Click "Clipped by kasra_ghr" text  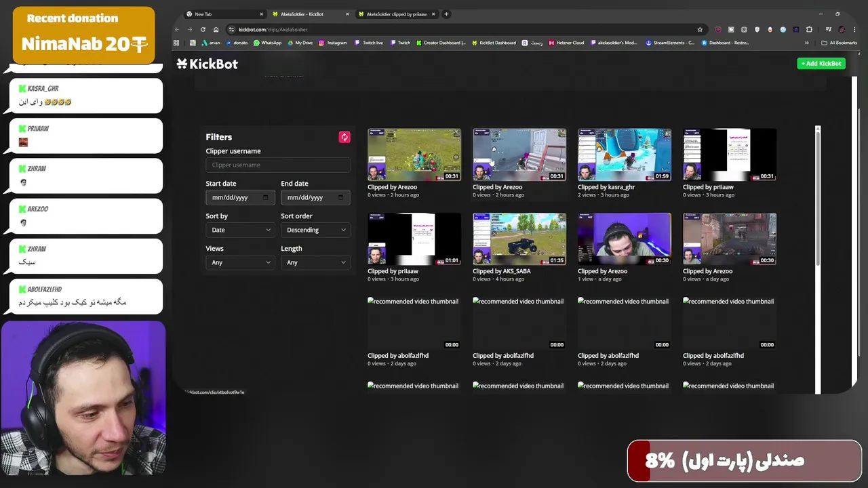pos(606,187)
